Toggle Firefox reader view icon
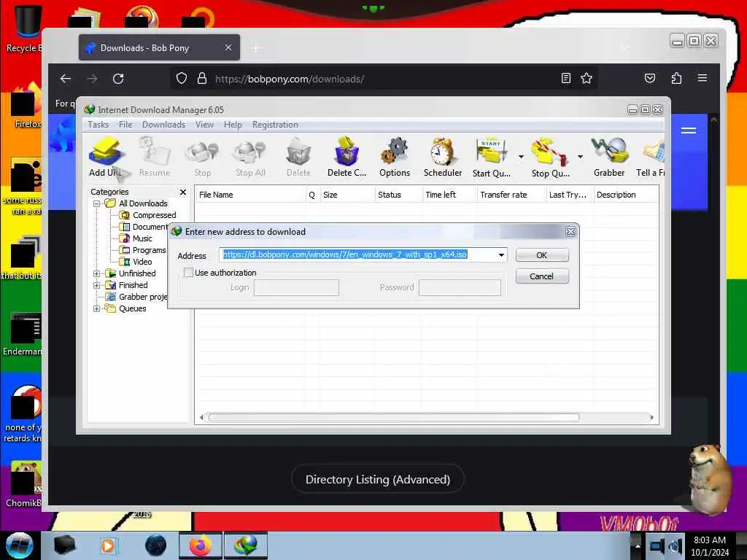Viewport: 747px width, 560px height. click(x=565, y=78)
